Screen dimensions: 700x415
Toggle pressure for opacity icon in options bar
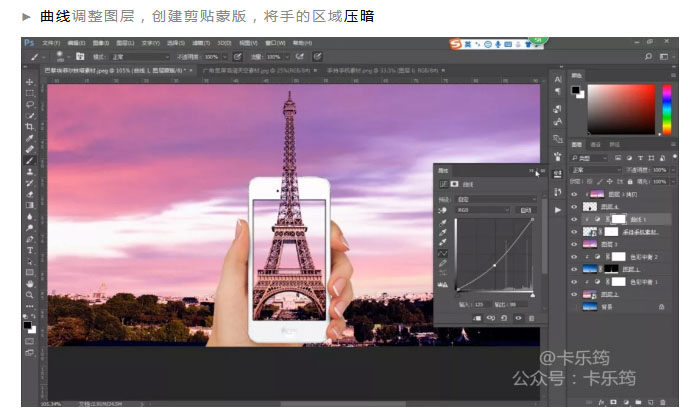(238, 57)
